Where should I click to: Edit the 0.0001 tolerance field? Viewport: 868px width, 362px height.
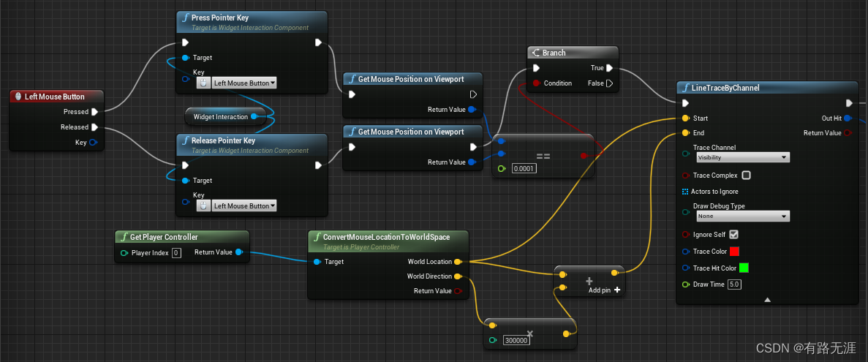[524, 168]
